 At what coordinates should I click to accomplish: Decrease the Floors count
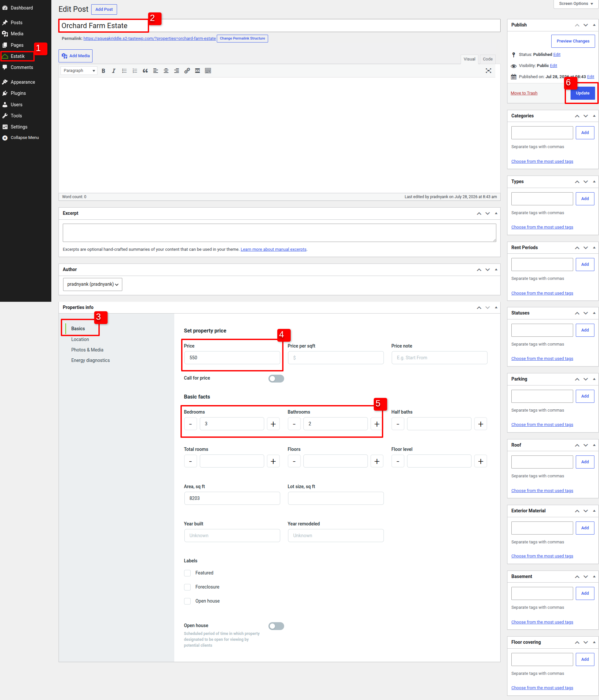point(294,461)
